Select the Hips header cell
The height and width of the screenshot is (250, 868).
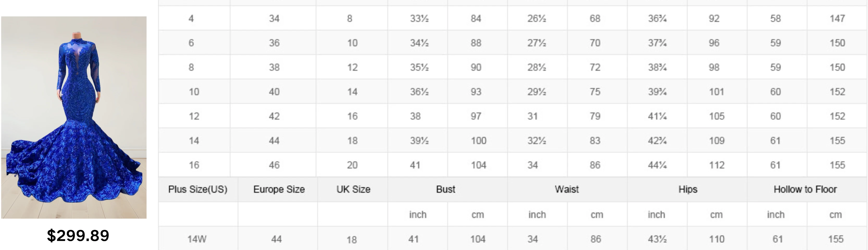coord(687,189)
